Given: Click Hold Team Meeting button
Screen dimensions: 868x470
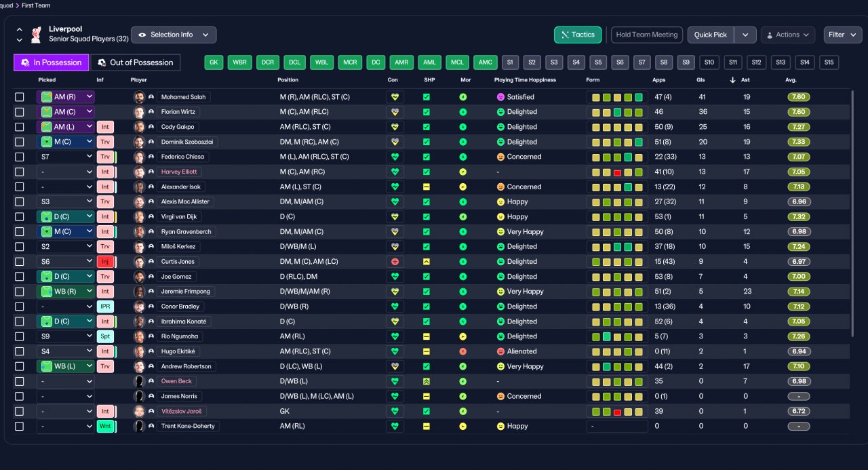Looking at the screenshot, I should tap(647, 35).
